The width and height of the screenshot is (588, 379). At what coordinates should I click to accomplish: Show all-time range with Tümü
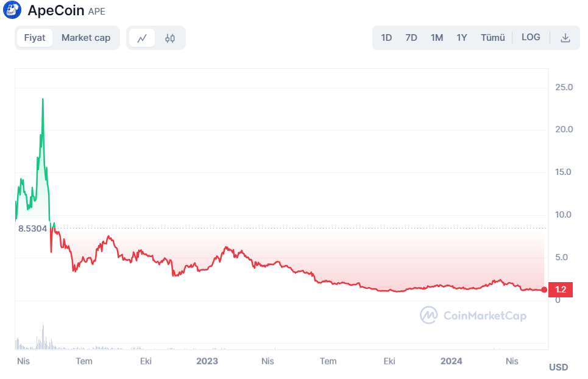(x=493, y=38)
